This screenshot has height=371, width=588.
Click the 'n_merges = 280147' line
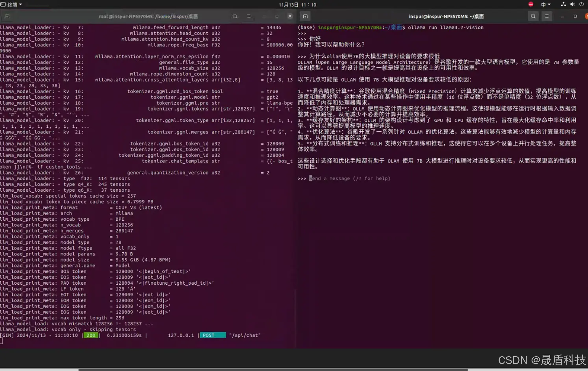point(67,231)
